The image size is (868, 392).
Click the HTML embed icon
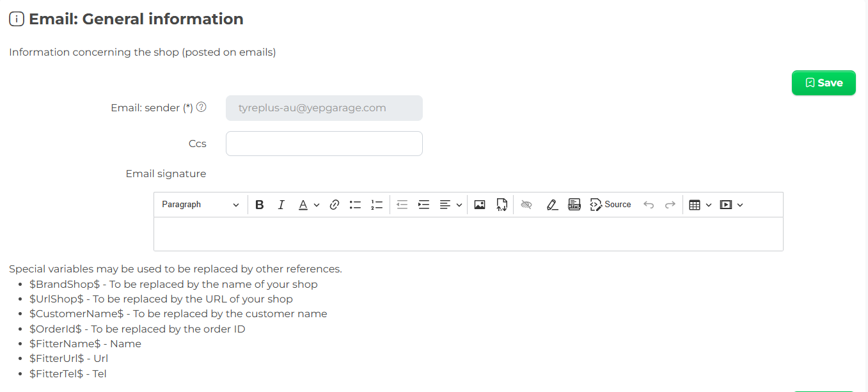pos(574,205)
